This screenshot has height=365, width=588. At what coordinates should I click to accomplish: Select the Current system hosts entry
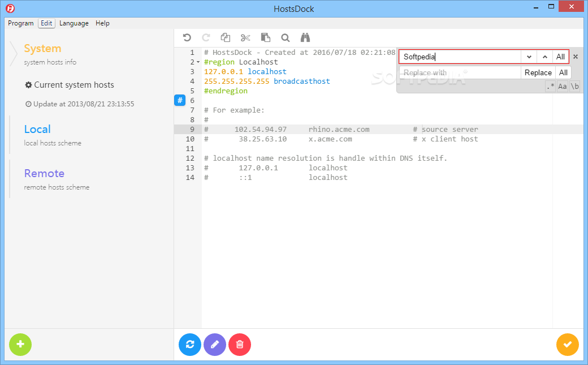(x=70, y=85)
